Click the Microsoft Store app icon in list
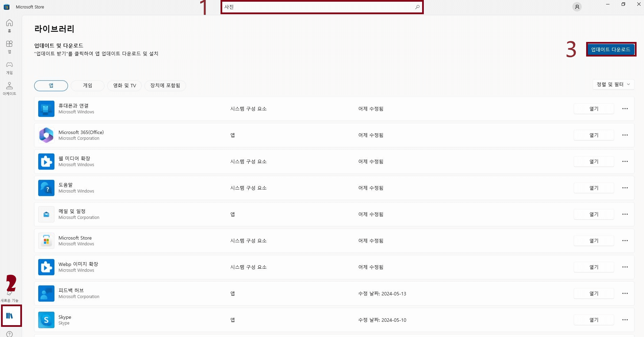Viewport: 644px width, 337px height. tap(46, 241)
